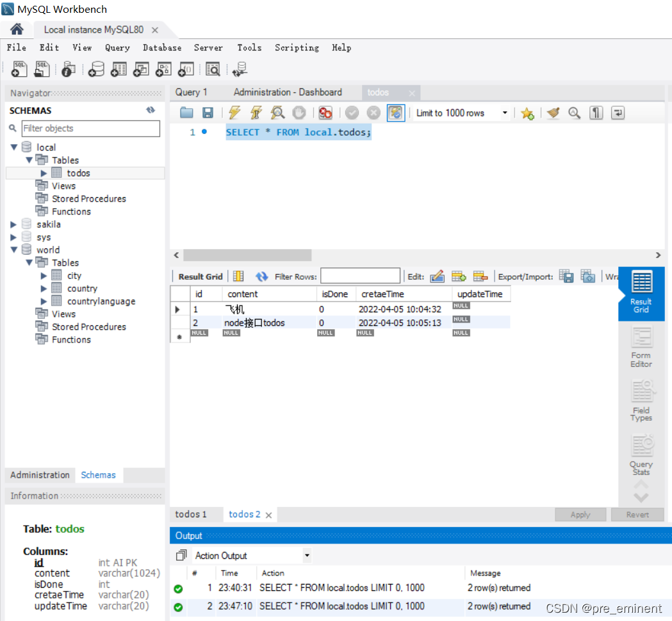Screen dimensions: 672x621
Task: Toggle continue-on-error execution icon
Action: [325, 113]
